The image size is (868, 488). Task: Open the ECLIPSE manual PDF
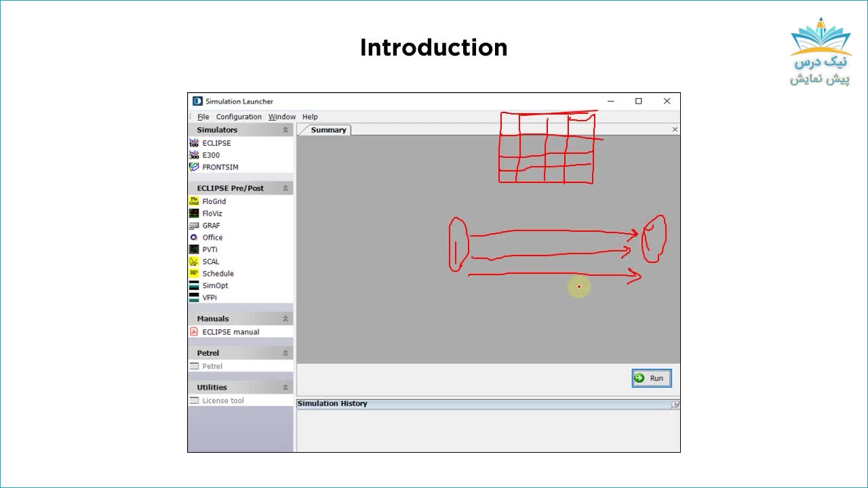[x=194, y=332]
